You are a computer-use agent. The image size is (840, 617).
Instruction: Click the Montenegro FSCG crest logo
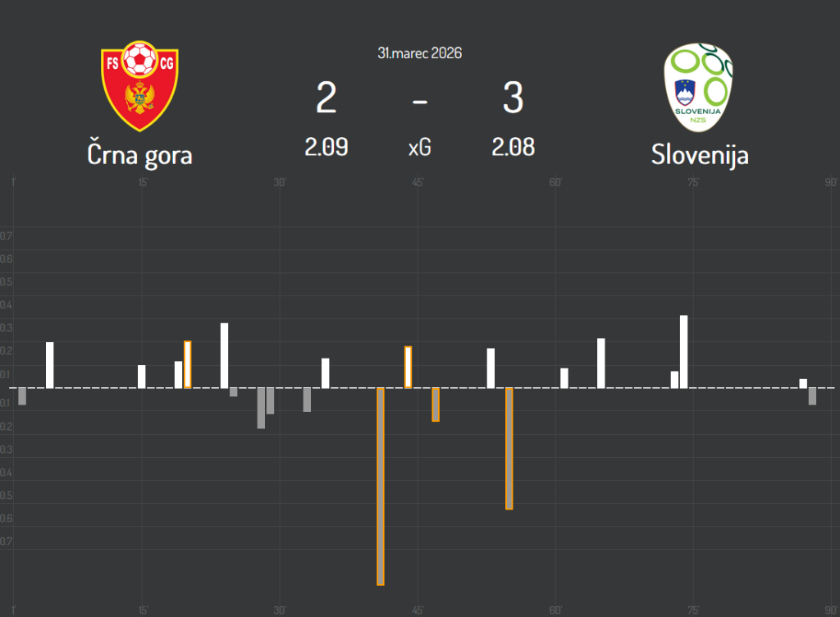[140, 88]
